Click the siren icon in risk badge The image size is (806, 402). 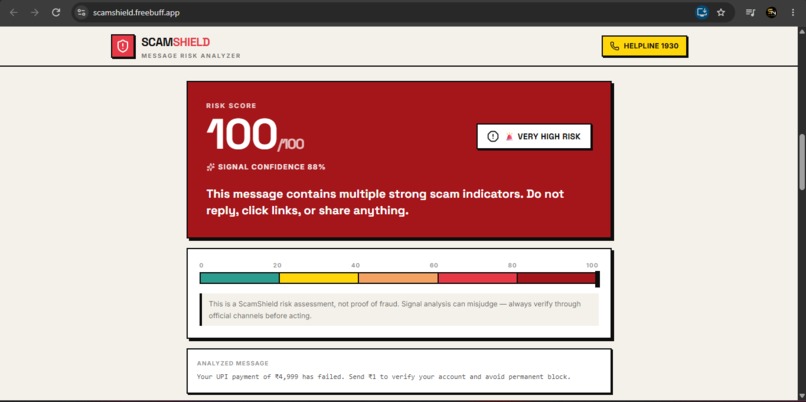click(509, 136)
